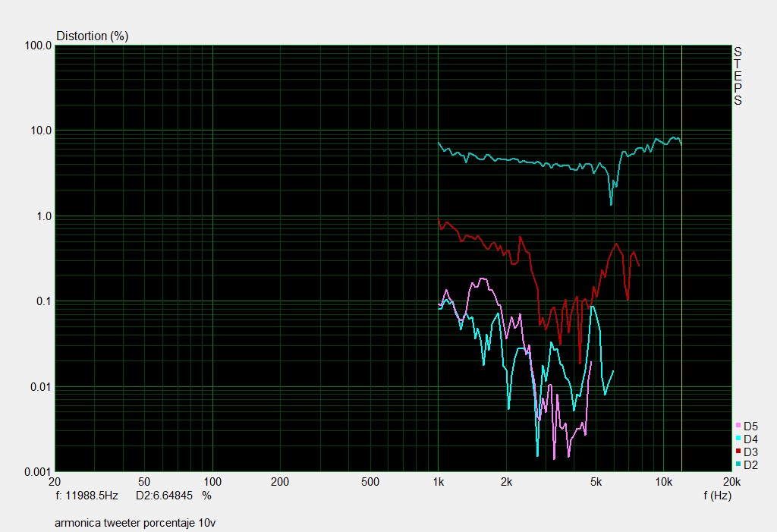
Task: Click the cursor readout 'f: 11988.5Hz'
Action: (87, 496)
